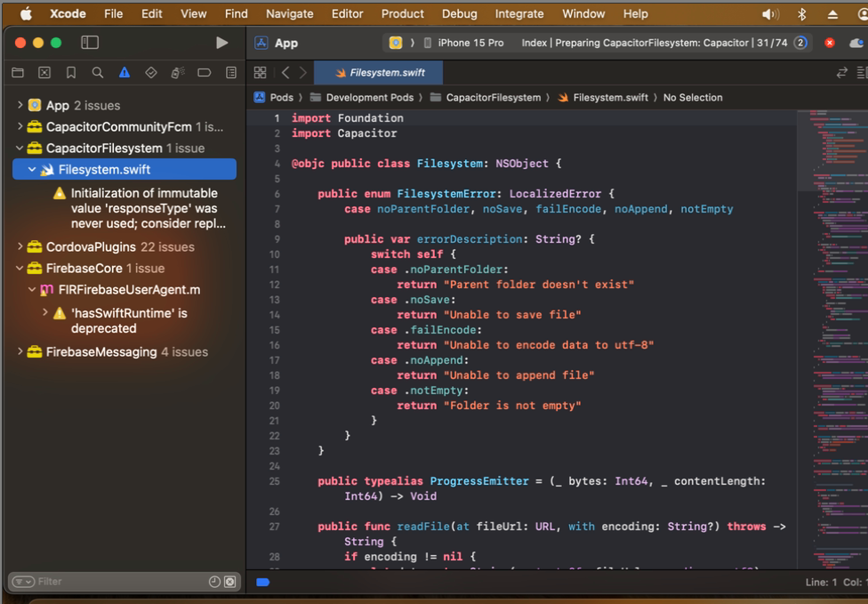Open the Apple menu
Image resolution: width=868 pixels, height=604 pixels.
[26, 14]
